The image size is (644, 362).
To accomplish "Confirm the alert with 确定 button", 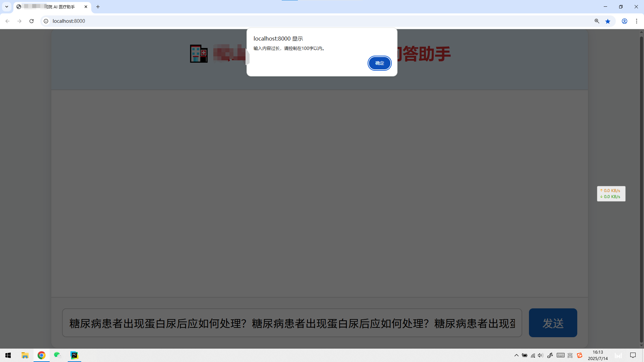I will 379,63.
